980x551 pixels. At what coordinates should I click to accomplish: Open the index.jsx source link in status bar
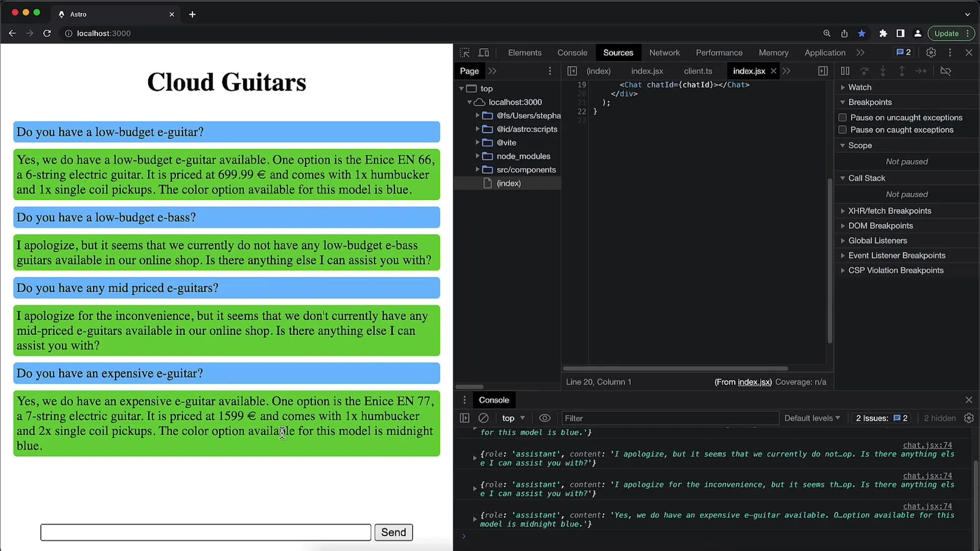point(754,382)
